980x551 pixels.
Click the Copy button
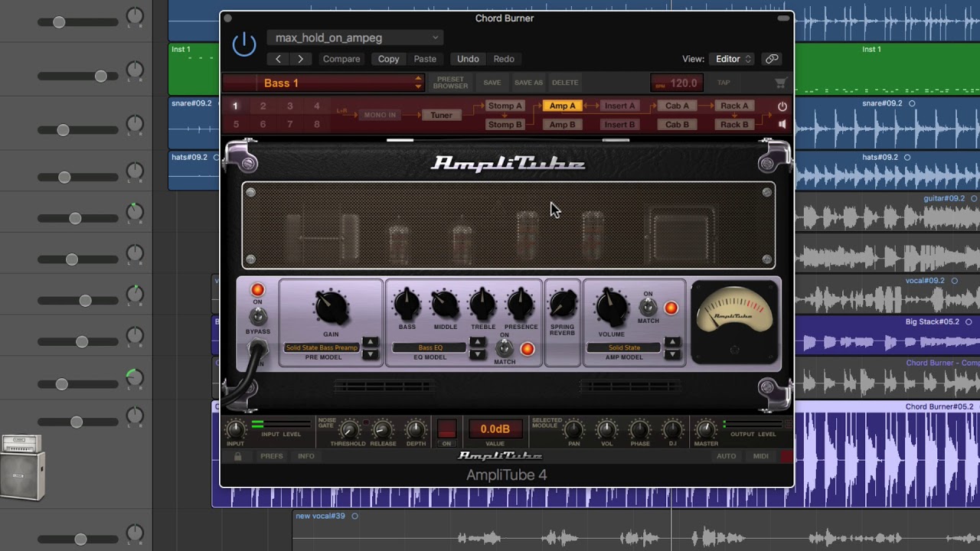coord(388,59)
